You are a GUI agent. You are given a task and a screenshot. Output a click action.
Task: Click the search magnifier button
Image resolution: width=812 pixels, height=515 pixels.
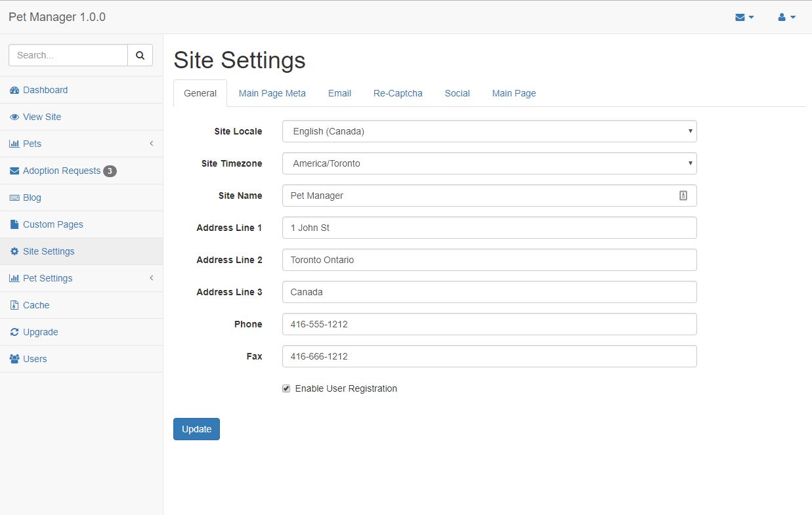point(140,56)
